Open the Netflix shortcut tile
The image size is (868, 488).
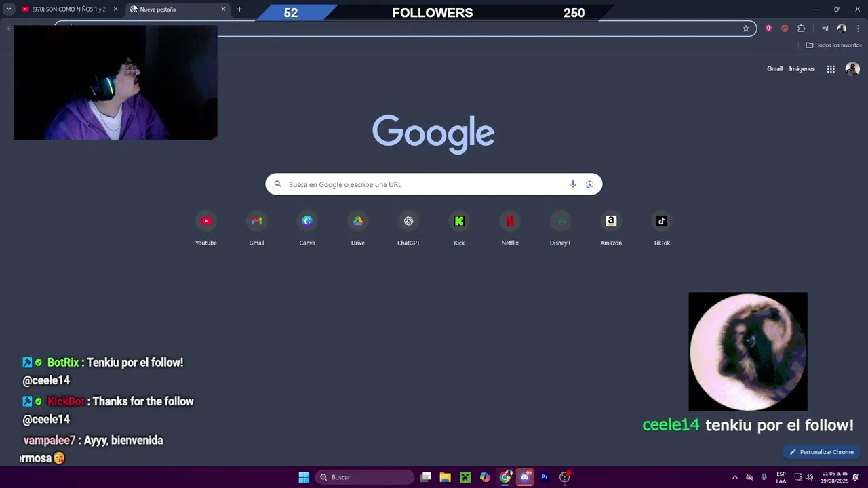[x=510, y=228]
